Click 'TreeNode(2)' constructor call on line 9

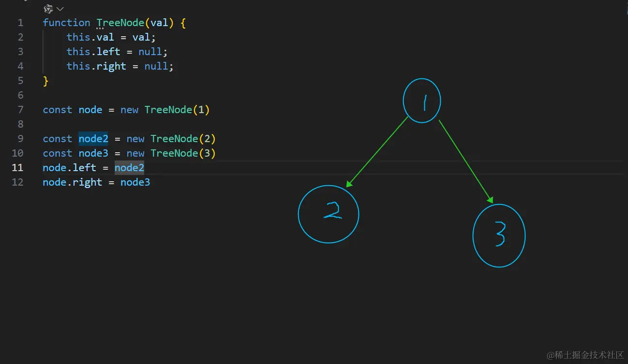coord(183,139)
